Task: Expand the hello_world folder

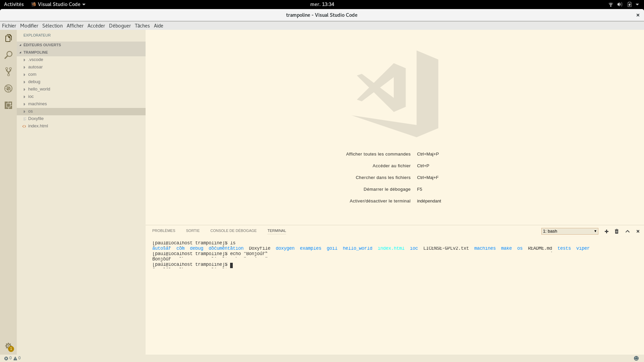Action: pos(39,89)
